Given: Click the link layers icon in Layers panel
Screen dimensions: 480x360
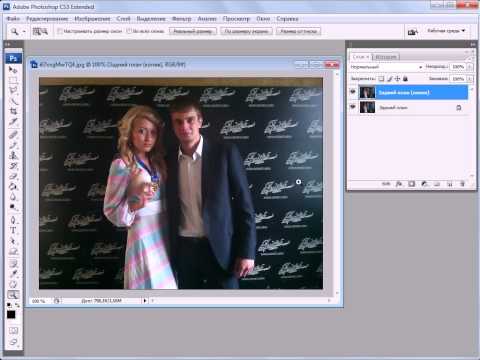Looking at the screenshot, I should (x=386, y=184).
